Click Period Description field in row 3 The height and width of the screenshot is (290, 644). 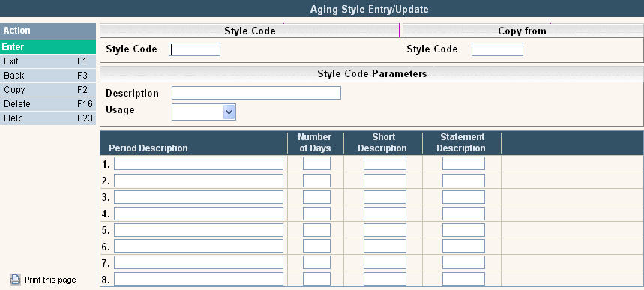[199, 197]
